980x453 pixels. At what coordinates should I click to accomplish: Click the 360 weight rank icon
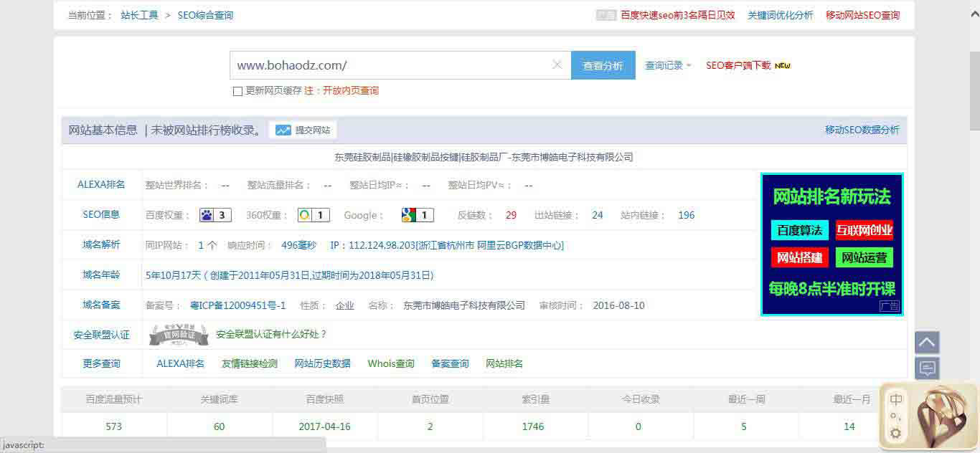(x=314, y=215)
